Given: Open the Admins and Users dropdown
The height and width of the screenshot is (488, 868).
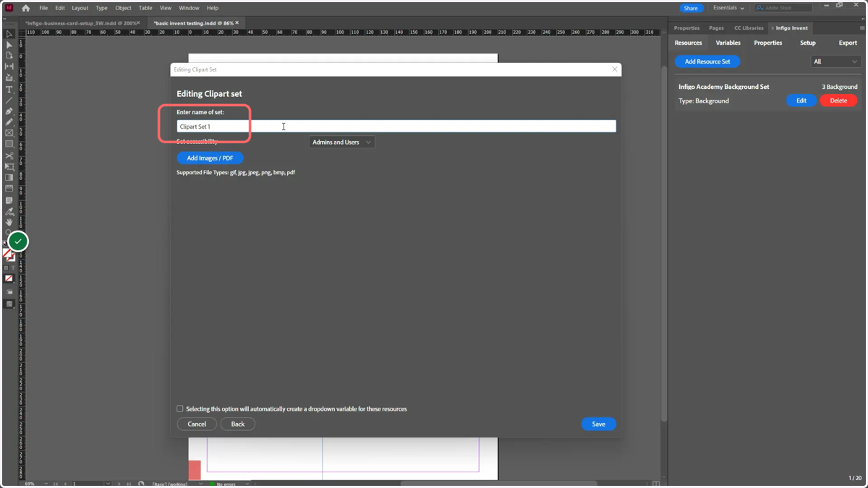Looking at the screenshot, I should [x=341, y=142].
